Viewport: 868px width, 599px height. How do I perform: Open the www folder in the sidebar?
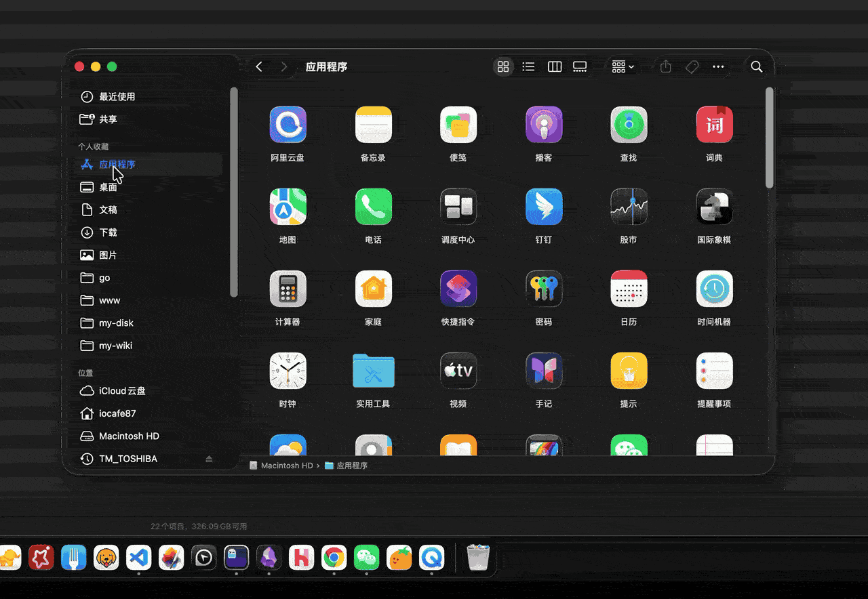click(147, 300)
